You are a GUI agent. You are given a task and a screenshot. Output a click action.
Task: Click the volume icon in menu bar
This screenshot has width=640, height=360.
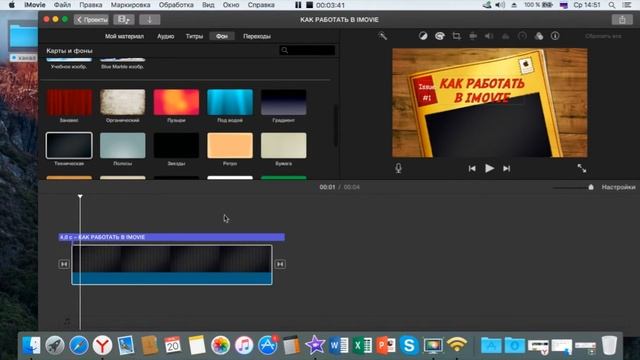pos(500,5)
